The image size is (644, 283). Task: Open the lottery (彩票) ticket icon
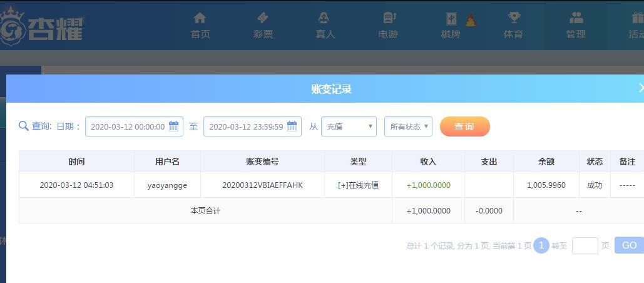(263, 18)
